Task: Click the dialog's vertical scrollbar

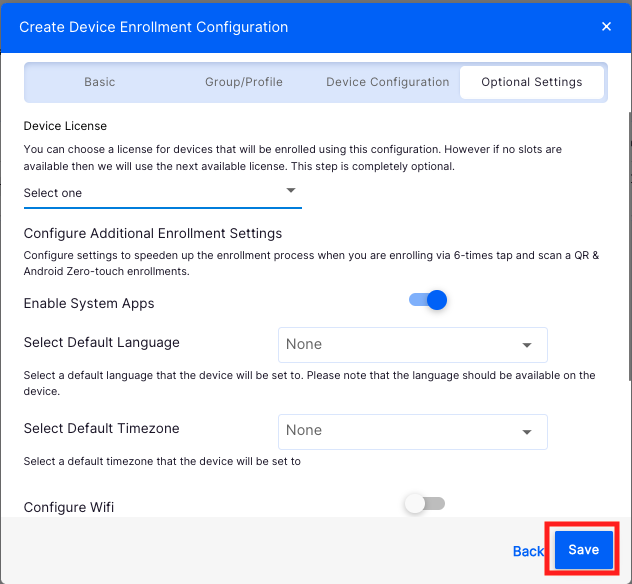Action: (x=630, y=246)
